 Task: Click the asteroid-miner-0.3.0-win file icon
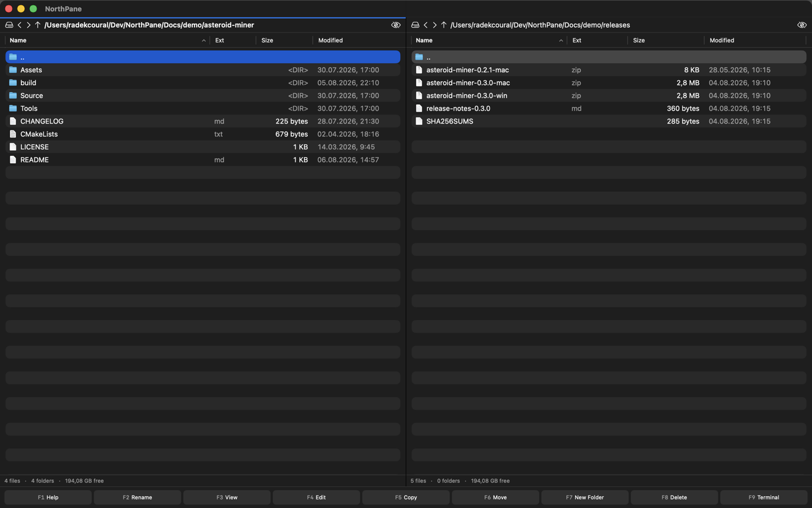tap(419, 95)
